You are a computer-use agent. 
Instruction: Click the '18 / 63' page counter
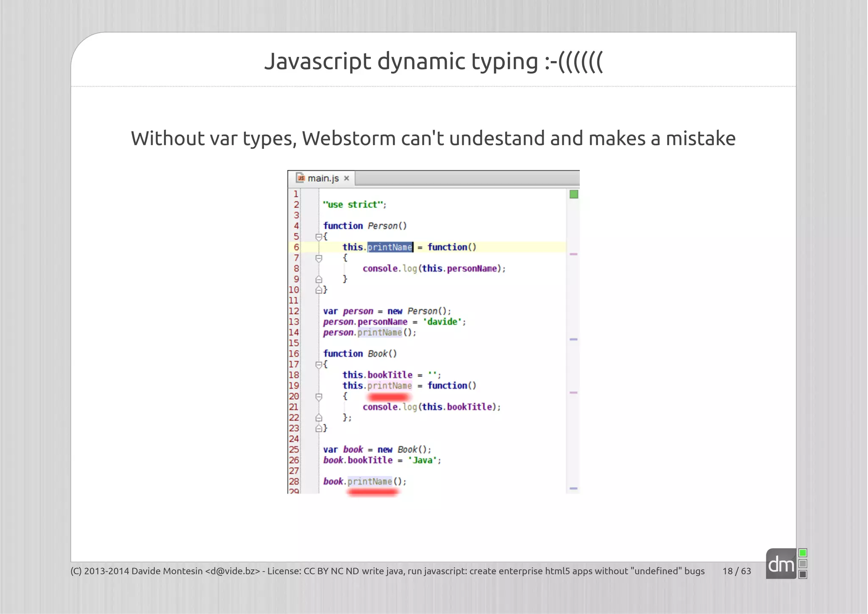(x=737, y=571)
